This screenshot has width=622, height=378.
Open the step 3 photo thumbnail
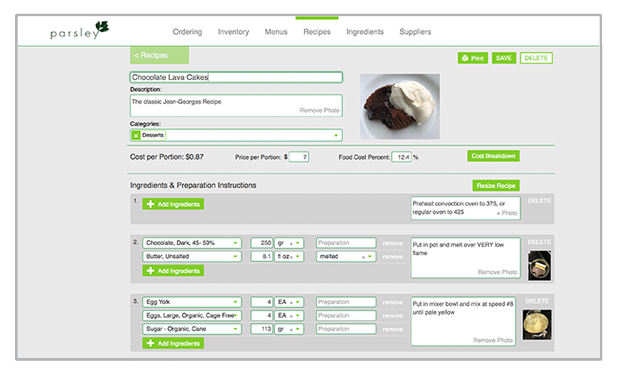point(537,325)
